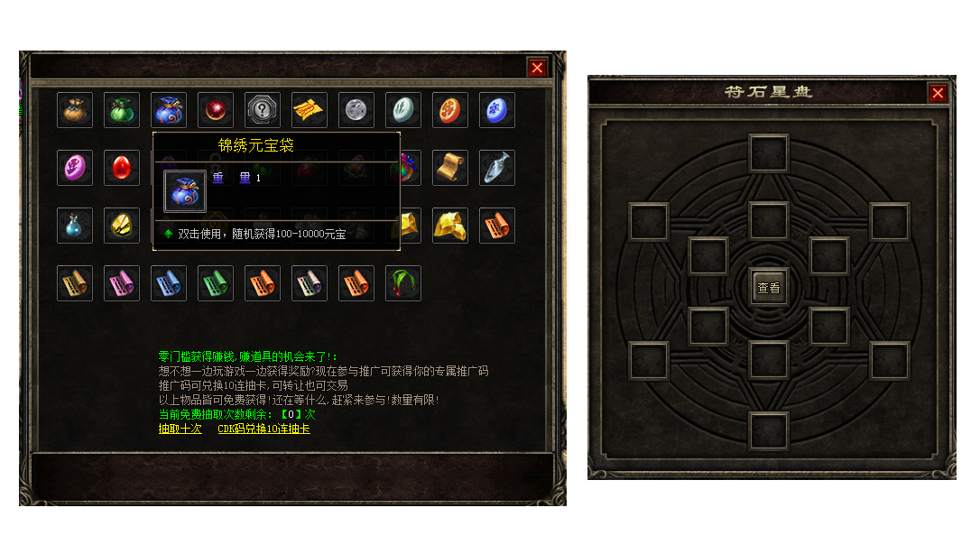Choose the pink rolled scroll item
980x554 pixels.
[x=122, y=283]
